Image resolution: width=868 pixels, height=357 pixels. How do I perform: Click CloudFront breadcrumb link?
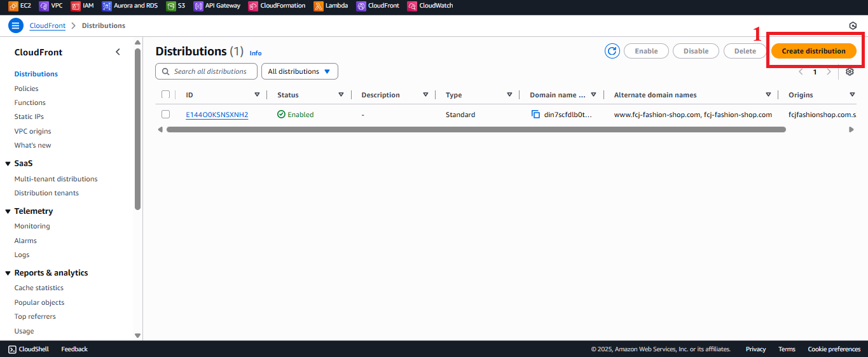pyautogui.click(x=48, y=26)
